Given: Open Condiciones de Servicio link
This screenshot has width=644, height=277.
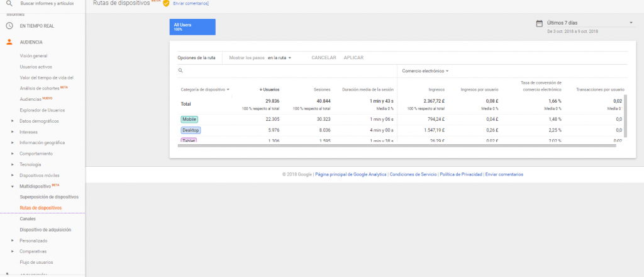Looking at the screenshot, I should pyautogui.click(x=413, y=174).
